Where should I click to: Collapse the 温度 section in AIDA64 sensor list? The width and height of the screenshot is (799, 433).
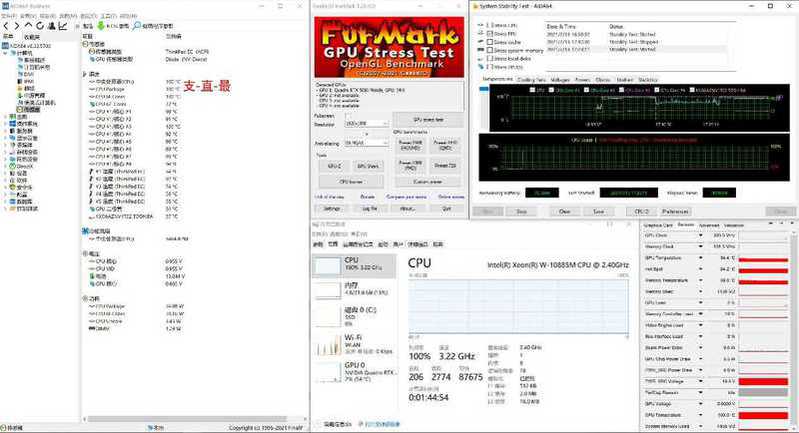click(85, 74)
